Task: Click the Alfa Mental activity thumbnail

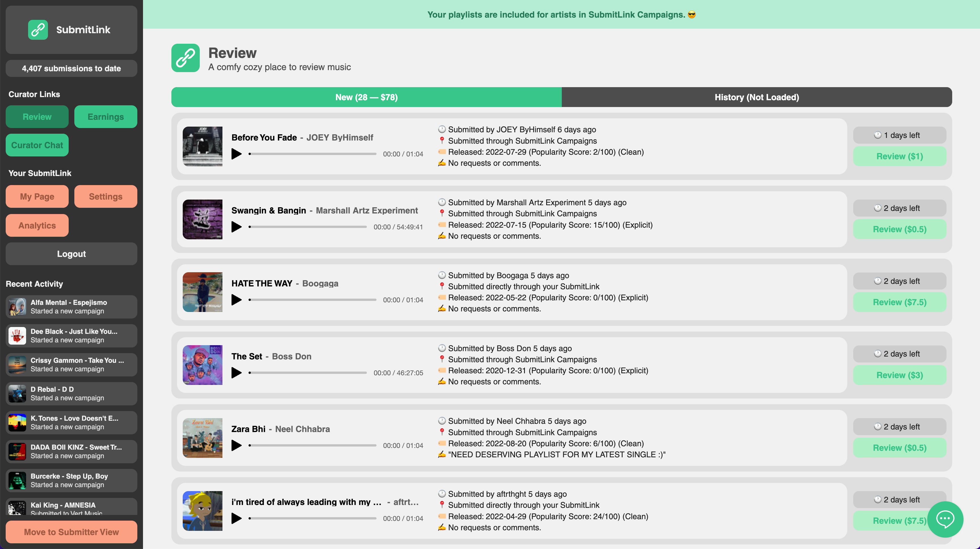Action: (18, 307)
